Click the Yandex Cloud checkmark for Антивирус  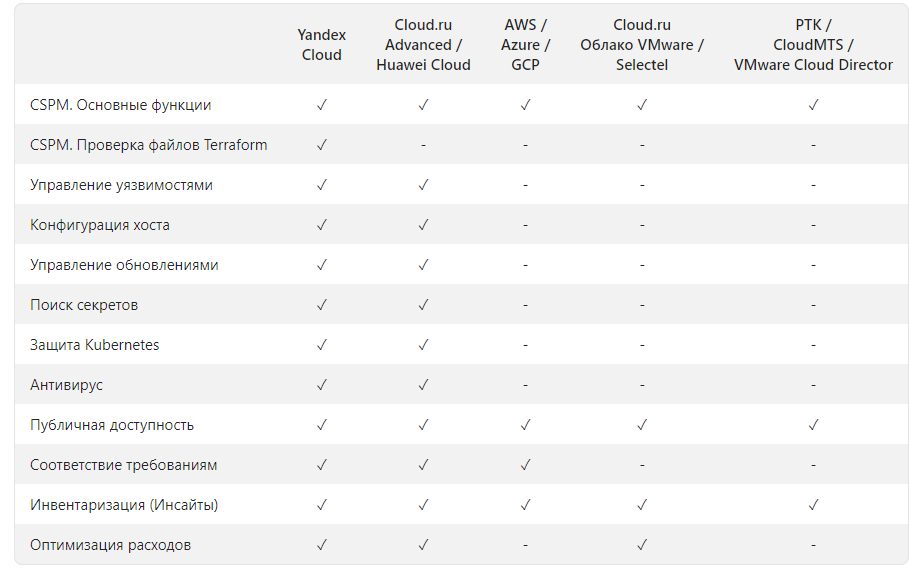pos(322,385)
